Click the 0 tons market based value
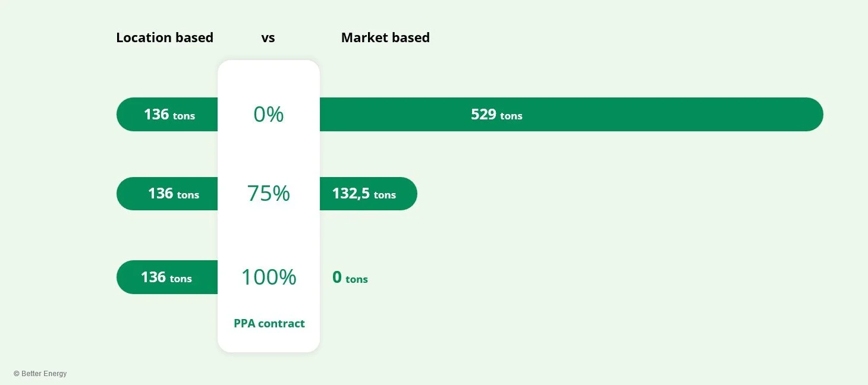The height and width of the screenshot is (385, 868). (350, 277)
